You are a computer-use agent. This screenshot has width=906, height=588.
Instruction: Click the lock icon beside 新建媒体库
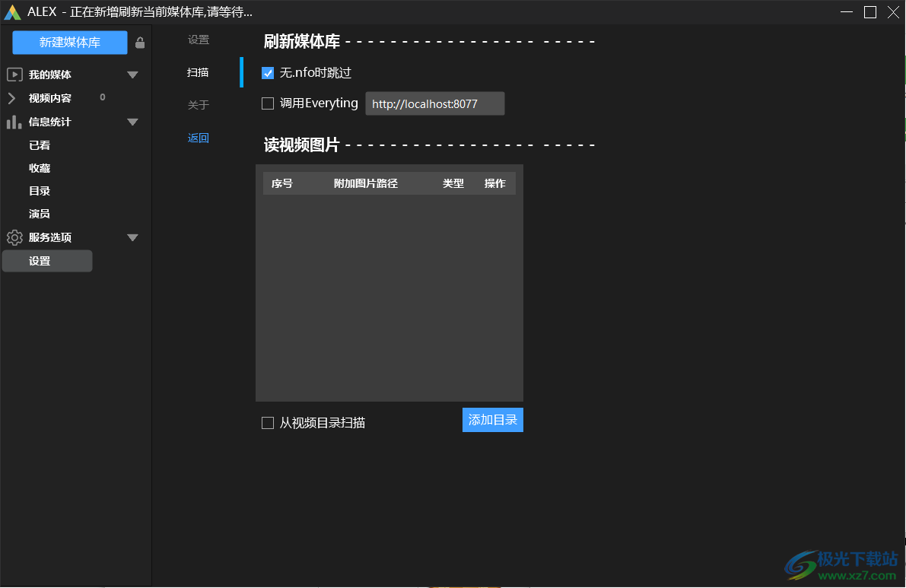[140, 43]
